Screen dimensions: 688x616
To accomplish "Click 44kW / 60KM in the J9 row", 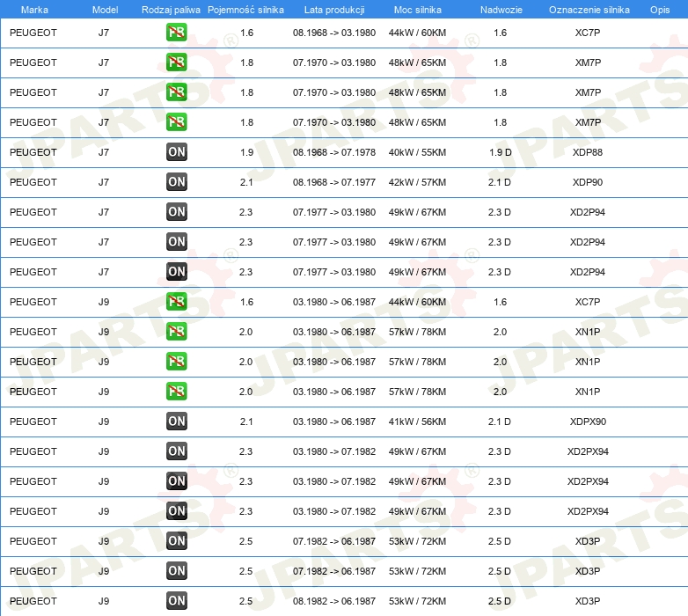I will (x=417, y=302).
